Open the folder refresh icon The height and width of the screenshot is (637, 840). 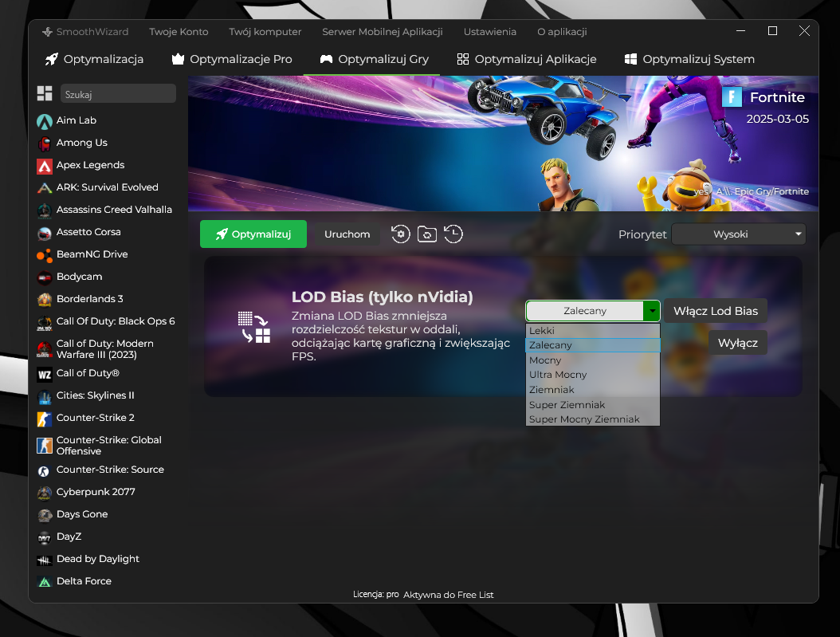[x=427, y=234]
